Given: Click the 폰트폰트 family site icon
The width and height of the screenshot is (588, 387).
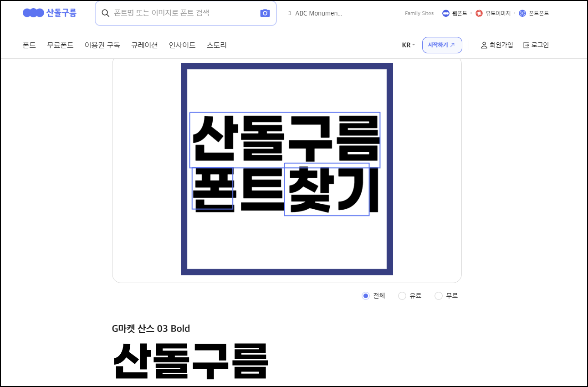Looking at the screenshot, I should pyautogui.click(x=522, y=13).
